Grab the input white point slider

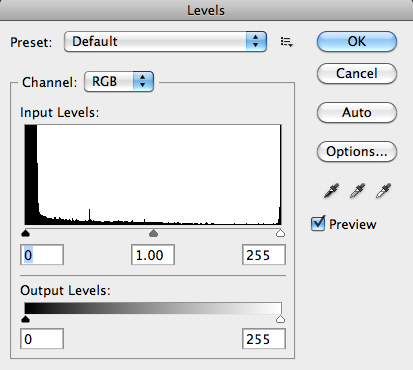pyautogui.click(x=281, y=233)
